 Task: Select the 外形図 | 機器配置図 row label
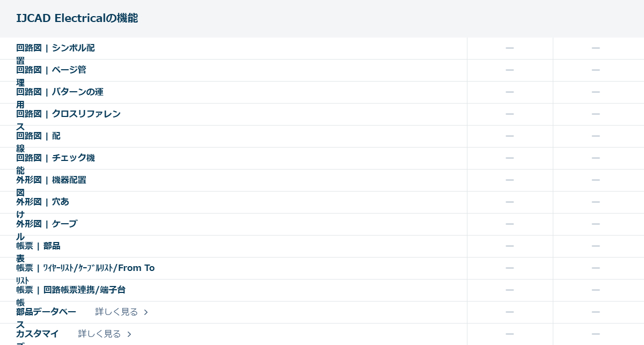(x=51, y=180)
